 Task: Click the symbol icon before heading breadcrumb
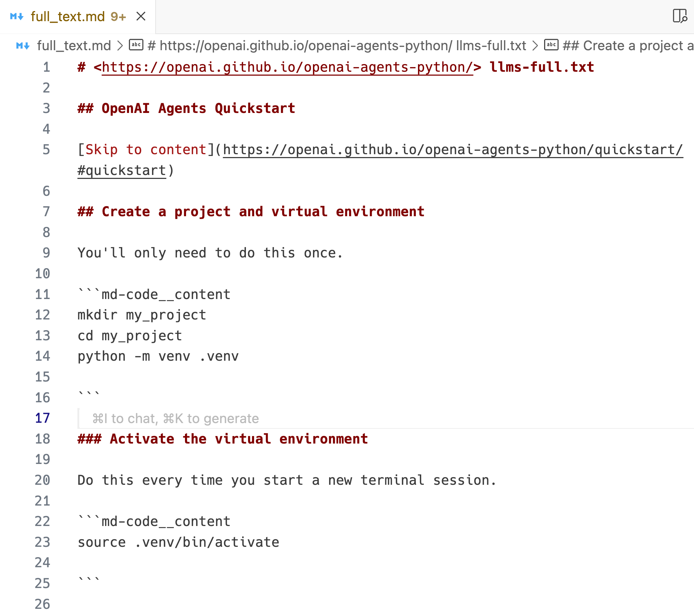(136, 45)
